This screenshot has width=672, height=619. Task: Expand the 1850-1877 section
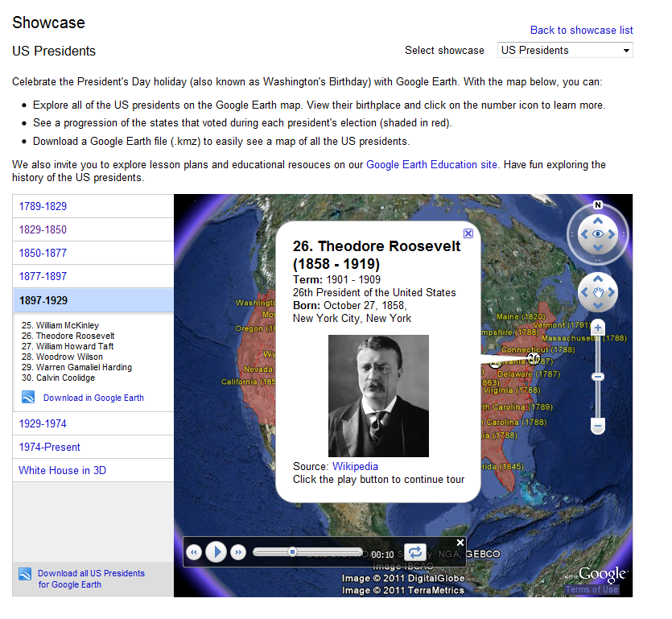pyautogui.click(x=93, y=253)
